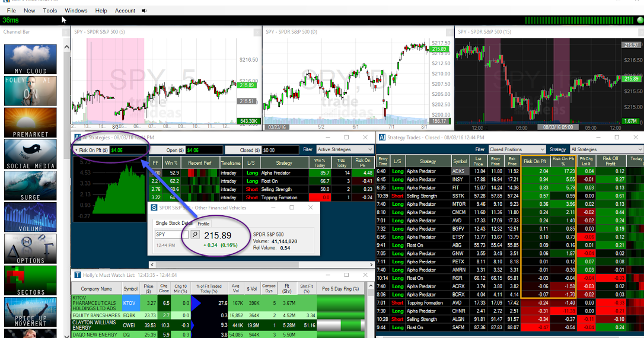The image size is (644, 338).
Task: Sort Must Watch List by Company Name
Action: click(97, 289)
